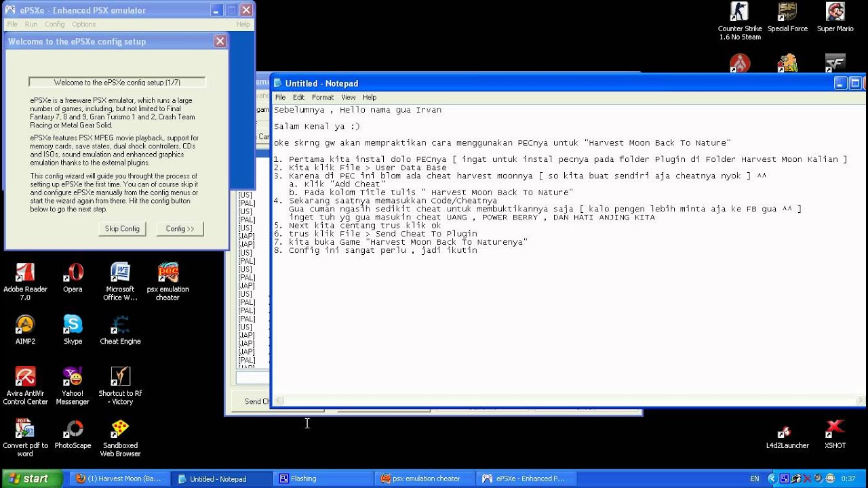
Task: Switch to psx emulation cheater taskbar item
Action: (x=425, y=479)
